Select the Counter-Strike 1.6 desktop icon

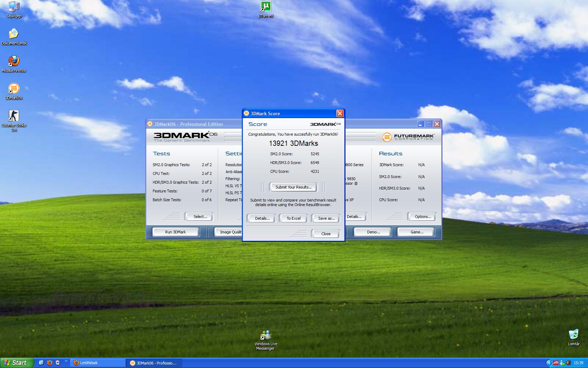click(14, 121)
